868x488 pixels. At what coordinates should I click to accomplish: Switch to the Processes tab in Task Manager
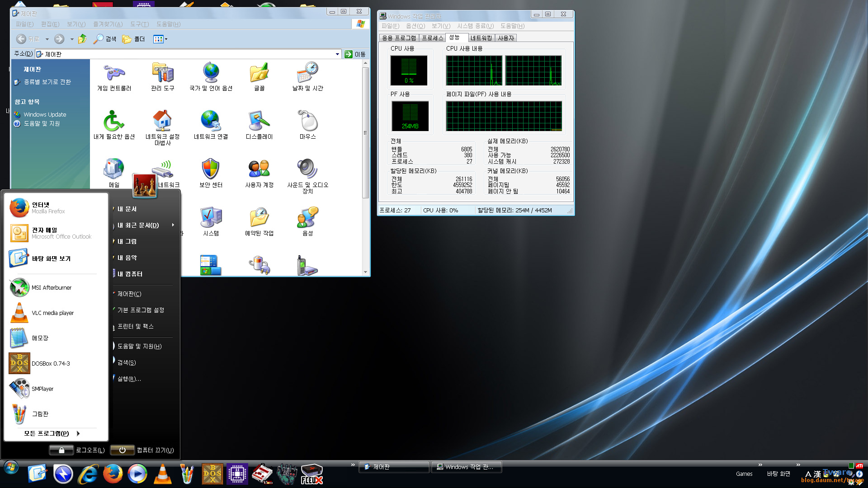point(432,38)
